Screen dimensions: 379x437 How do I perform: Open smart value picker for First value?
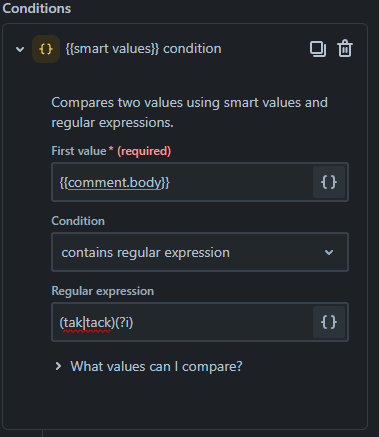[x=329, y=182]
